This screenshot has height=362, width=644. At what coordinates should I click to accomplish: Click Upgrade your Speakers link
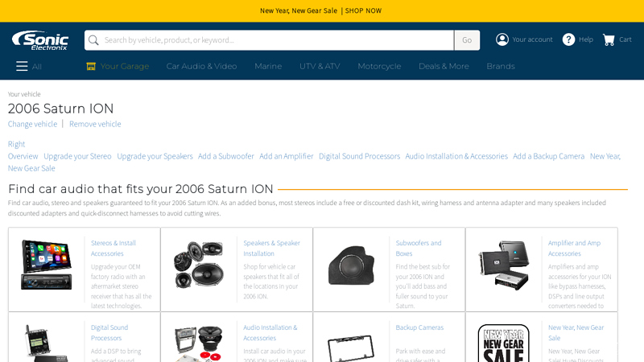coord(155,156)
